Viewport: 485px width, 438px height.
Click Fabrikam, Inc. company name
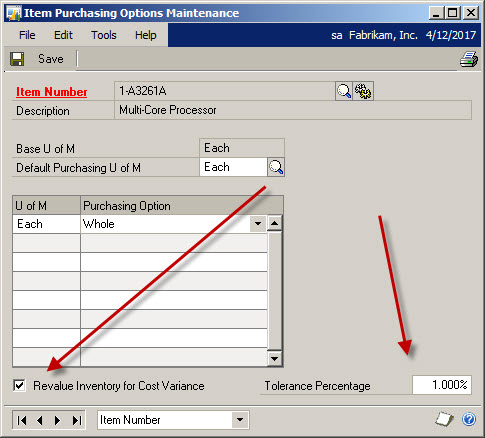click(383, 35)
